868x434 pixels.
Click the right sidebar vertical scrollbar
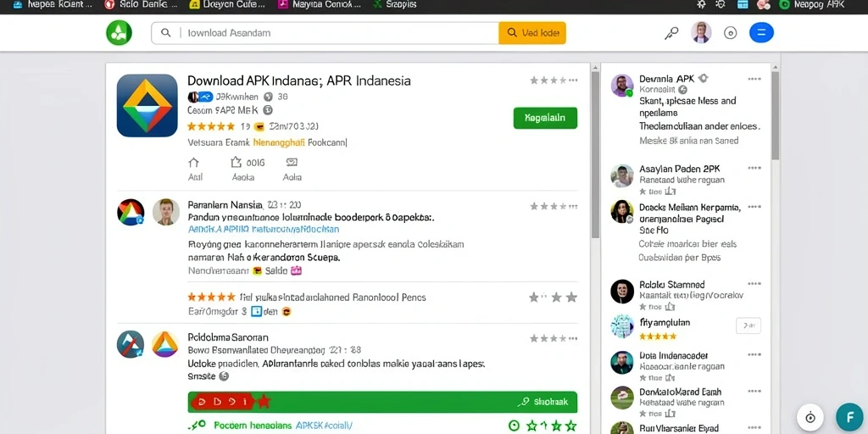click(775, 115)
